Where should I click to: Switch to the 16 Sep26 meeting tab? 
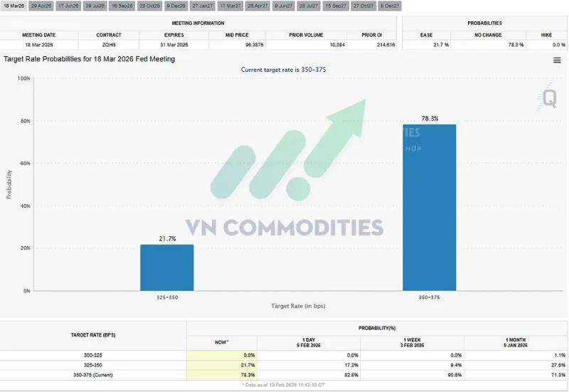click(122, 6)
